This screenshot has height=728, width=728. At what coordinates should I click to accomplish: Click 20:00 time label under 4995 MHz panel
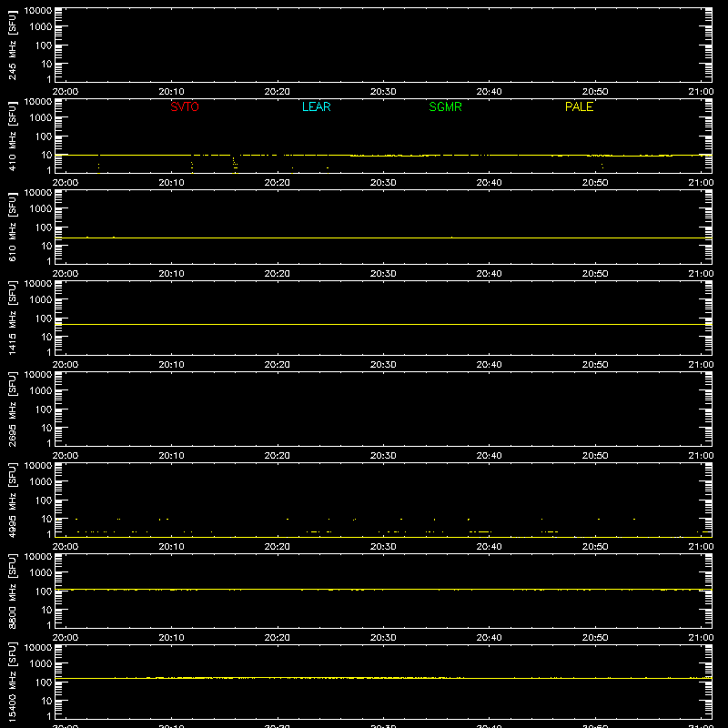tap(66, 547)
